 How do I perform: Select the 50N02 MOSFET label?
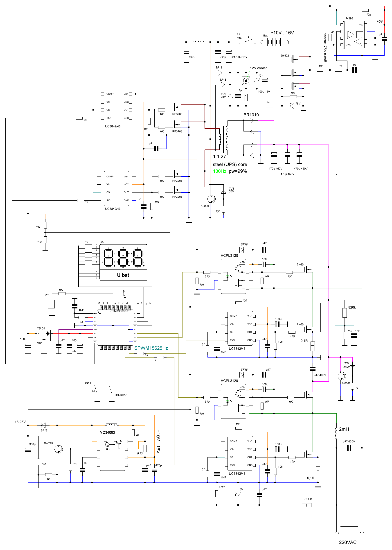tap(285, 56)
